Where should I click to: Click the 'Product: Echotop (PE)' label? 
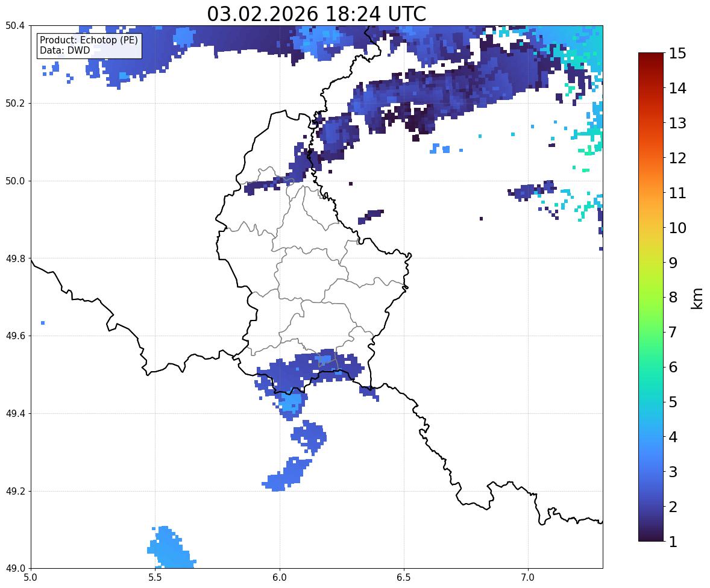89,40
